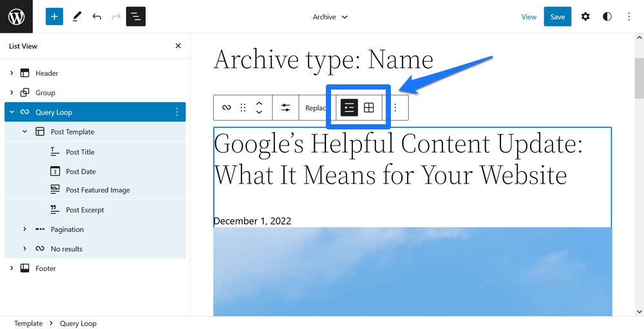Switch to List view layout

coord(349,108)
